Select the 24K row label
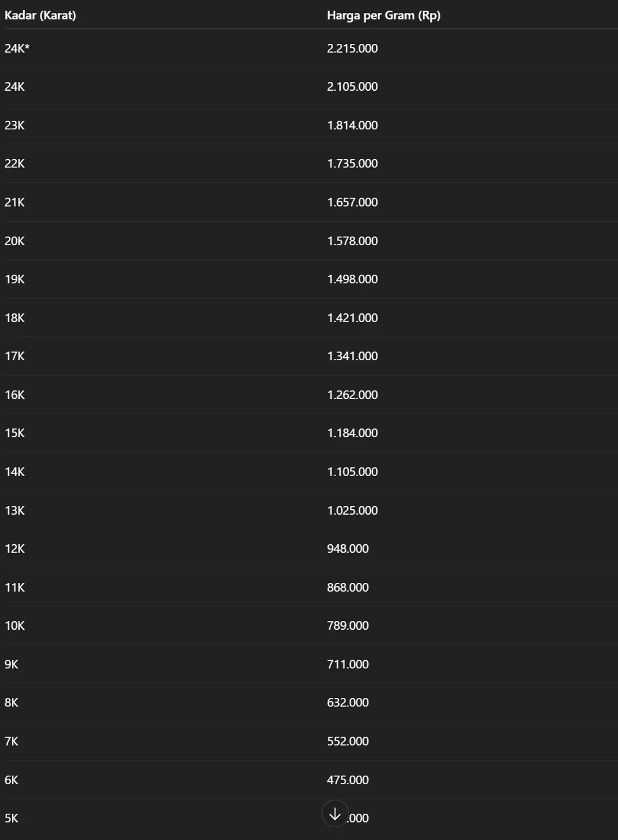This screenshot has height=840, width=618. [14, 87]
